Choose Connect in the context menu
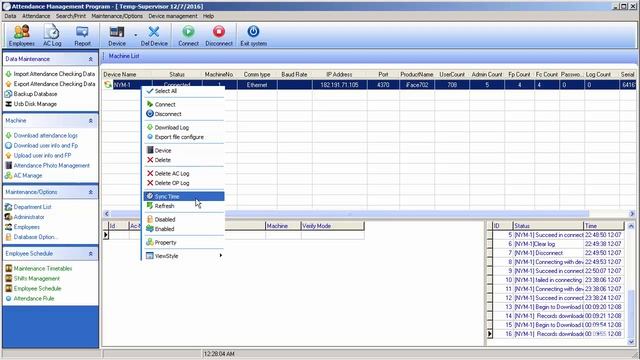Image resolution: width=640 pixels, height=360 pixels. 184,104
